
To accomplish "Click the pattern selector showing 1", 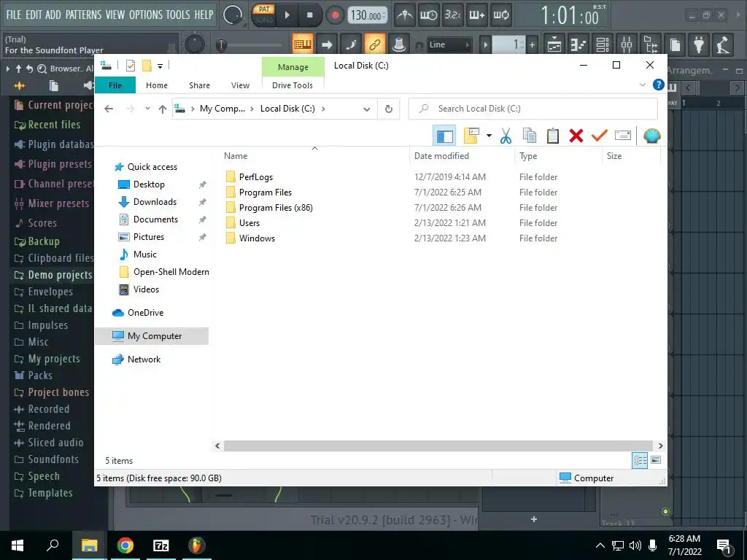I will click(508, 44).
